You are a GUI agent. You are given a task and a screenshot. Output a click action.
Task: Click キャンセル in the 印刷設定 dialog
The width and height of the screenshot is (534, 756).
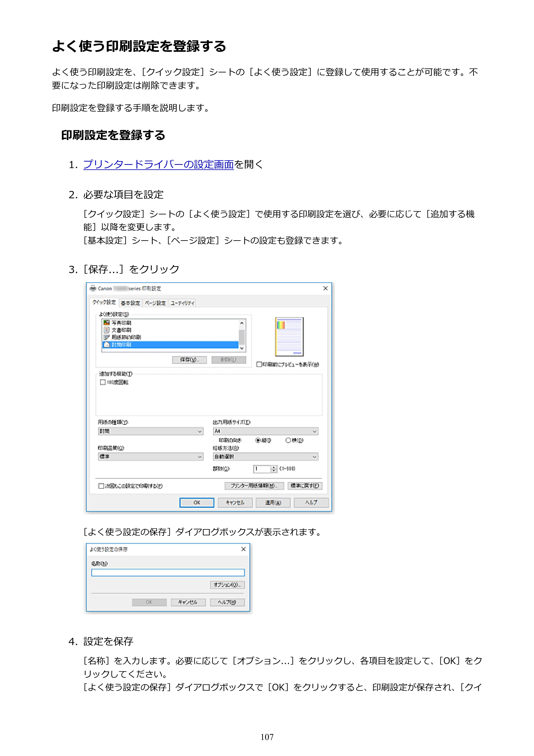[x=235, y=502]
